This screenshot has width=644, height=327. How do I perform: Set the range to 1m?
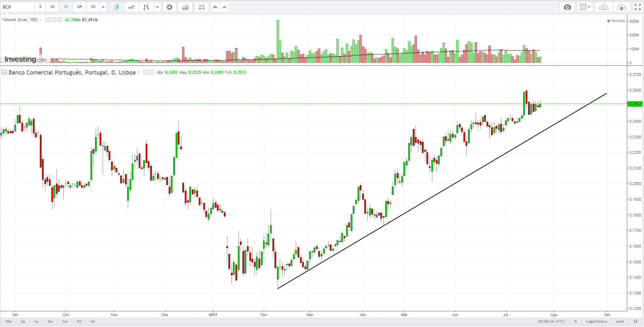coord(65,321)
